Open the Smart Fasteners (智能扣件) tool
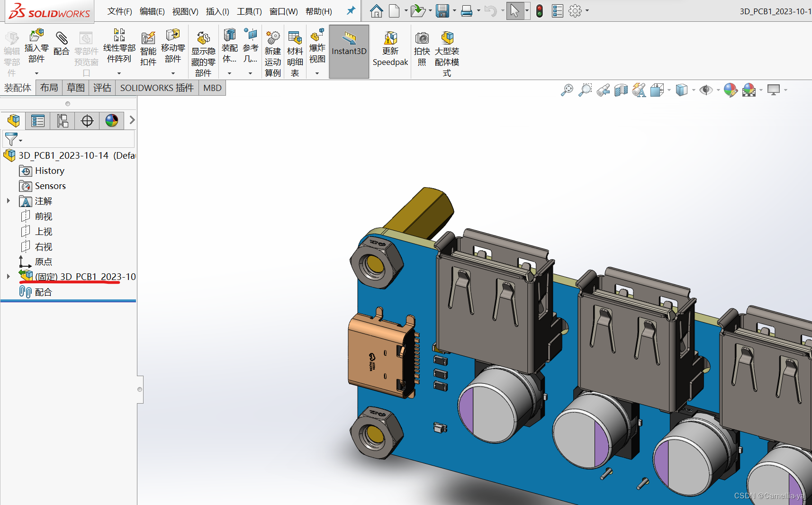 [148, 38]
